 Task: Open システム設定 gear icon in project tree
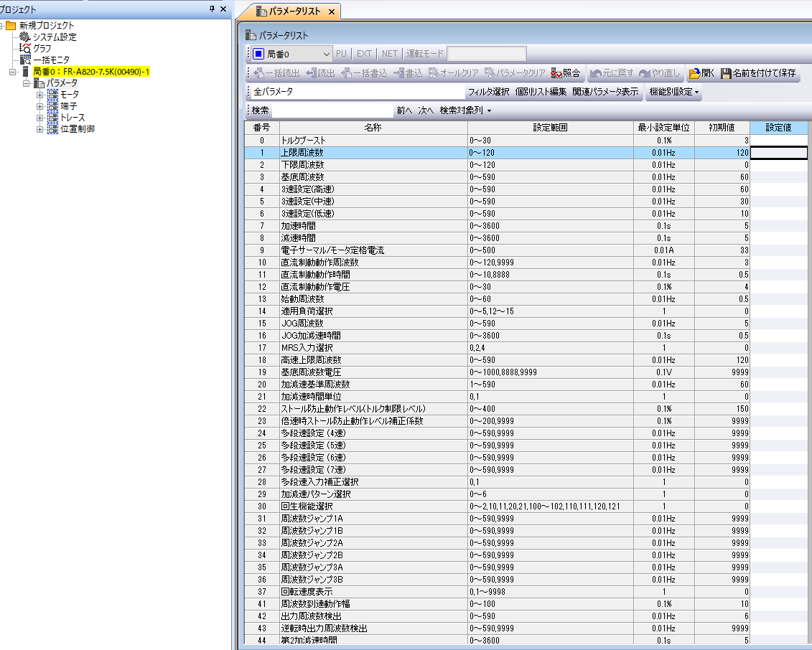pyautogui.click(x=25, y=37)
